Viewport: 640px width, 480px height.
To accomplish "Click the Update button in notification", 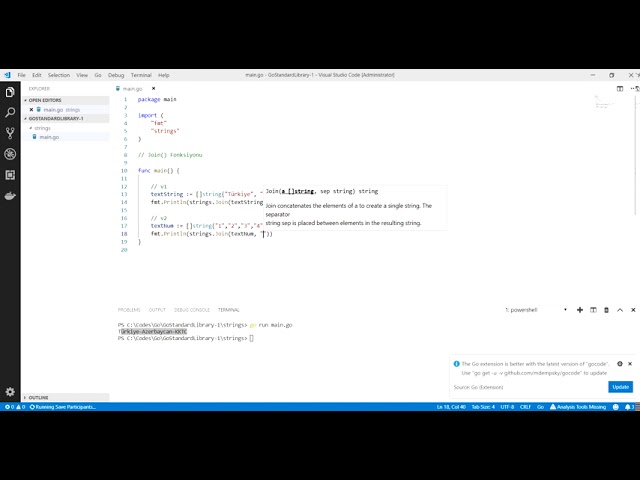I will [x=620, y=387].
